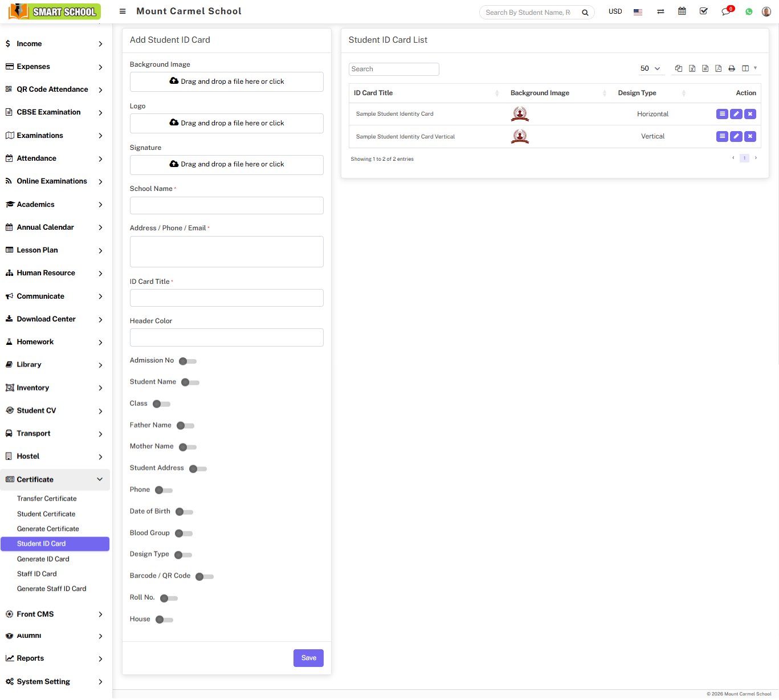The height and width of the screenshot is (700, 779).
Task: Click the Save button
Action: coord(308,658)
